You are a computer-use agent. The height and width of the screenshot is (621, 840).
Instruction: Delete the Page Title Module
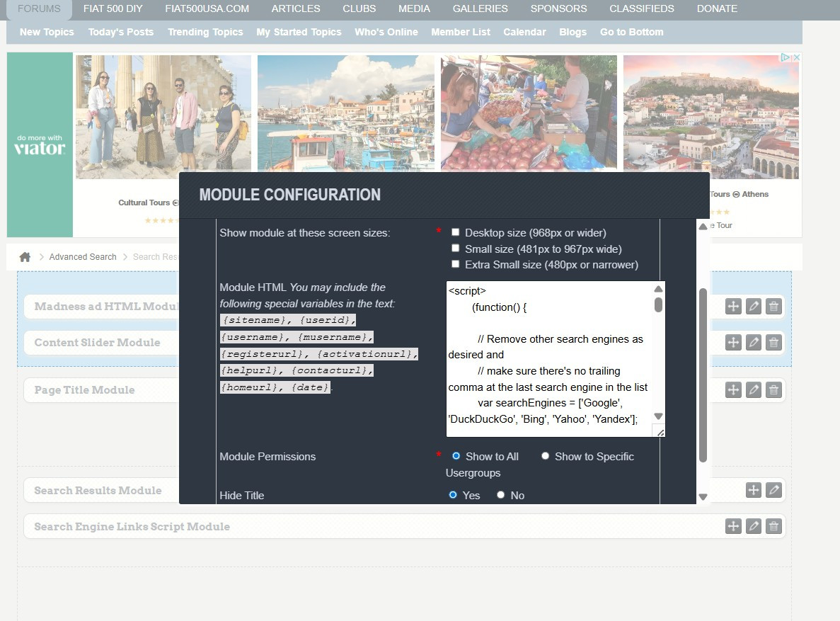(773, 390)
